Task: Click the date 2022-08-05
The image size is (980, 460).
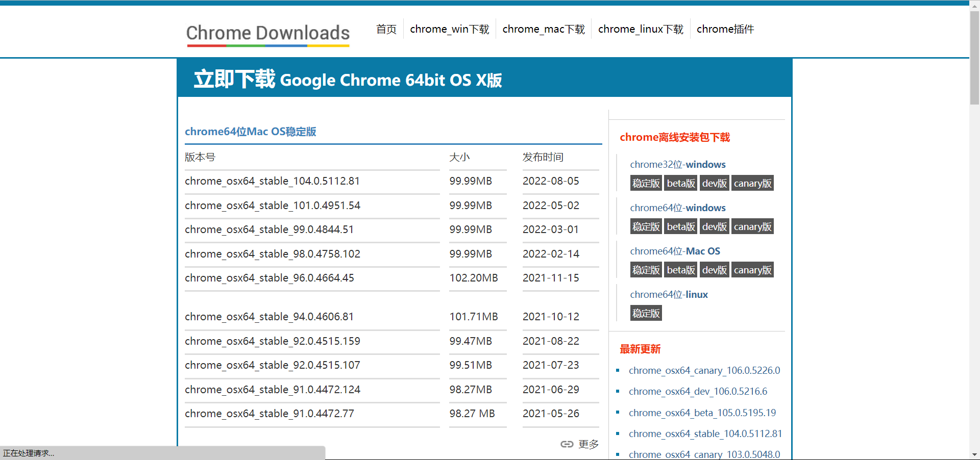Action: [x=551, y=181]
